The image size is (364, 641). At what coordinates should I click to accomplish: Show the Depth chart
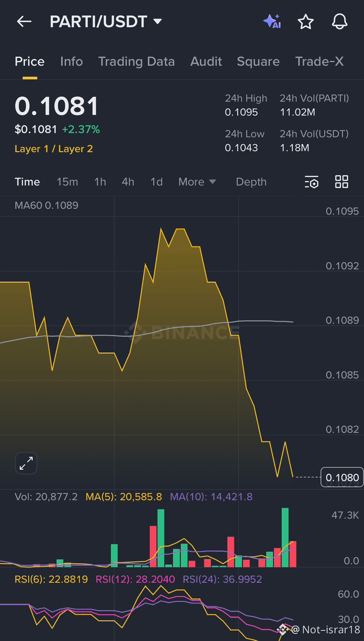251,182
